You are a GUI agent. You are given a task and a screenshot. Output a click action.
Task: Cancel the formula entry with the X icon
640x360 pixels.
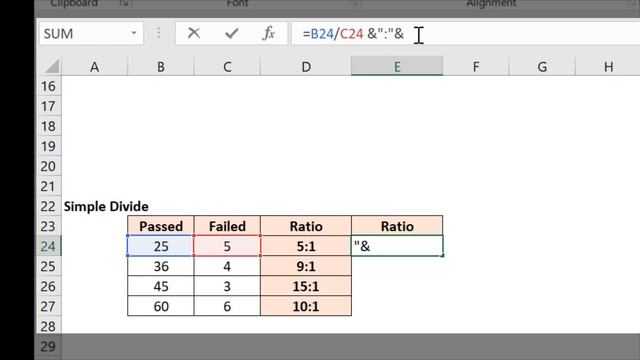(x=194, y=33)
